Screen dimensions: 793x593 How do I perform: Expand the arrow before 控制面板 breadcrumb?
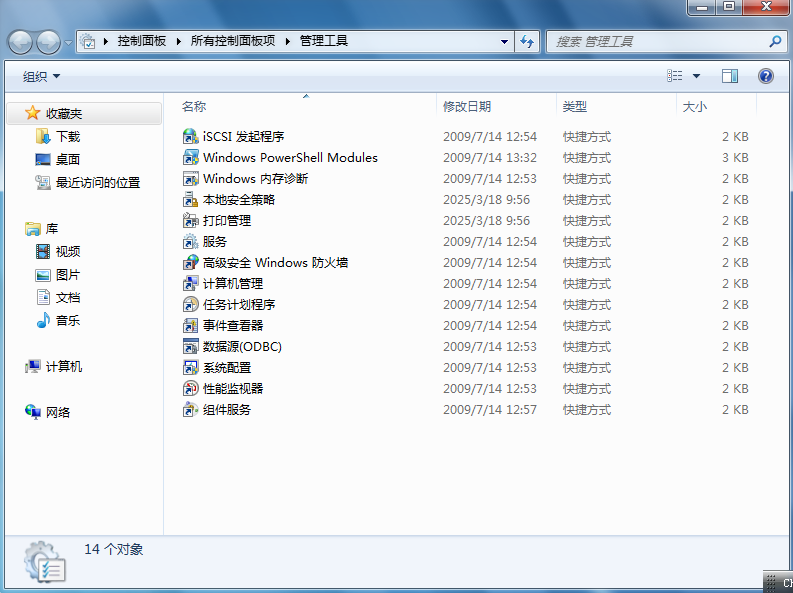[106, 41]
